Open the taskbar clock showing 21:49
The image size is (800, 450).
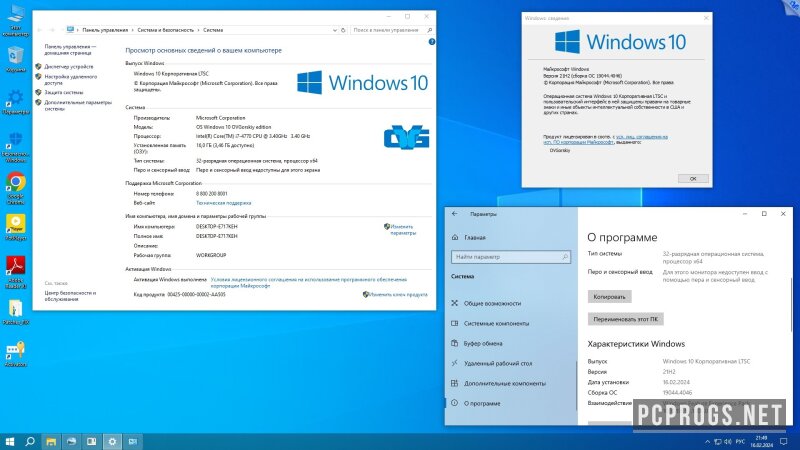coord(761,441)
